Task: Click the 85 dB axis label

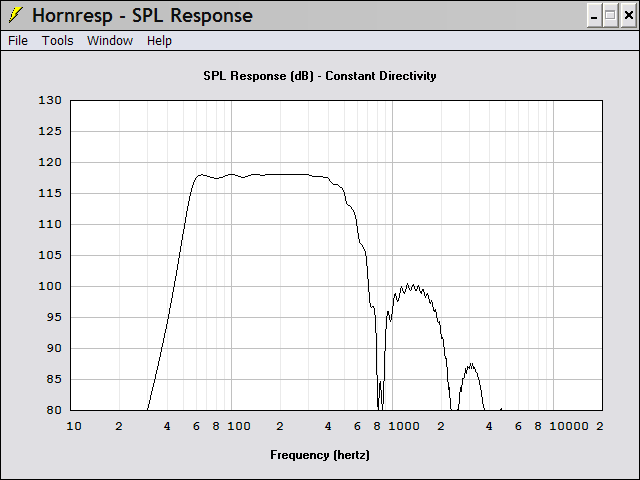Action: [52, 379]
